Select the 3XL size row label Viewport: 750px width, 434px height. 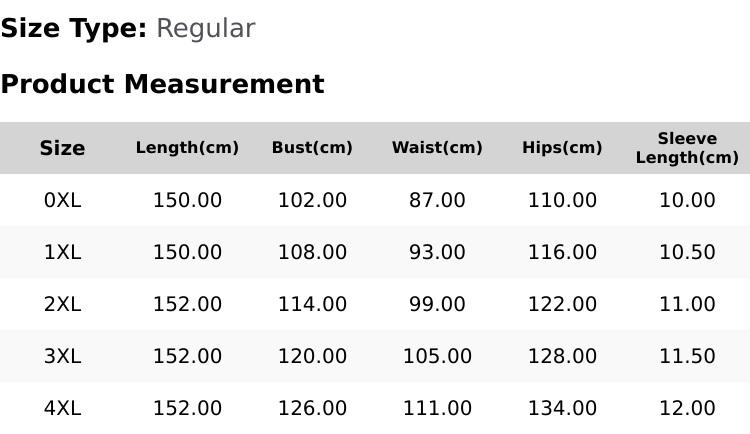point(62,356)
